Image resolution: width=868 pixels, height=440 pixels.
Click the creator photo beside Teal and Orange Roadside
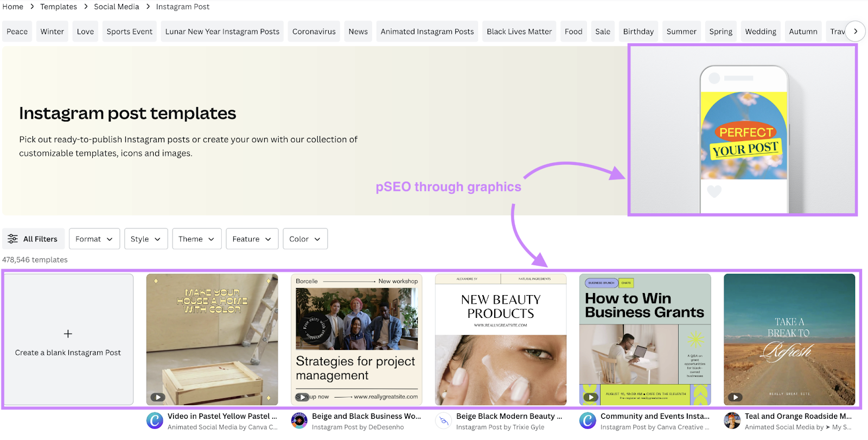[732, 420]
